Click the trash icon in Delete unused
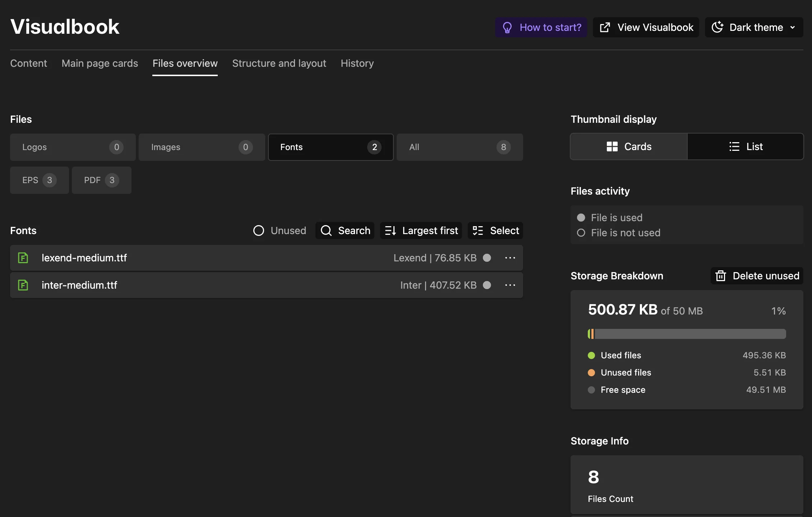Screen dimensions: 812x517 click(x=721, y=276)
